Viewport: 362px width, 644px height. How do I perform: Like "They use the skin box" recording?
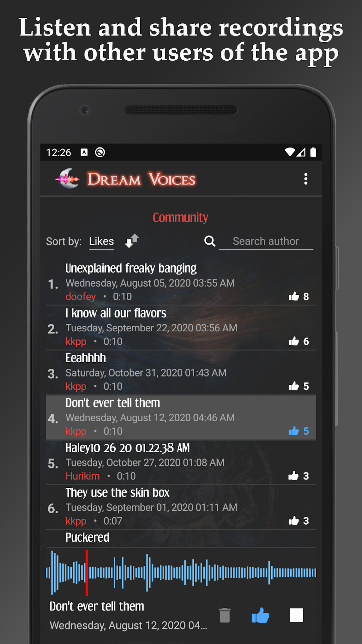(x=294, y=521)
